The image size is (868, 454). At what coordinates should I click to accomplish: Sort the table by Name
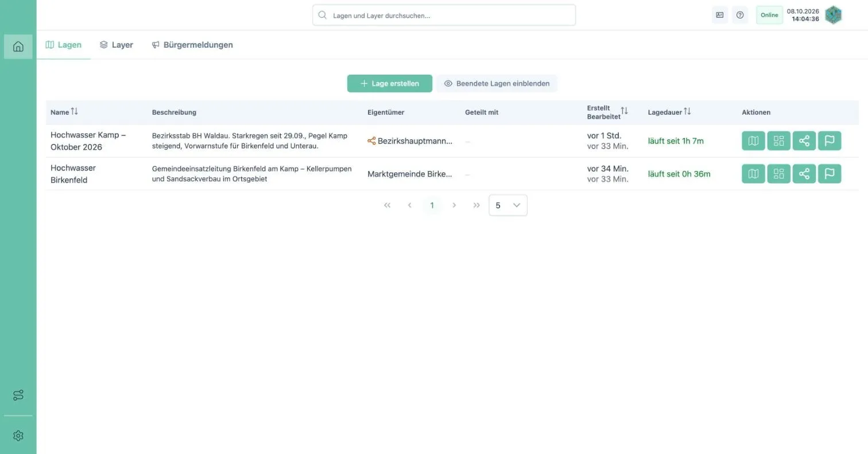(74, 112)
